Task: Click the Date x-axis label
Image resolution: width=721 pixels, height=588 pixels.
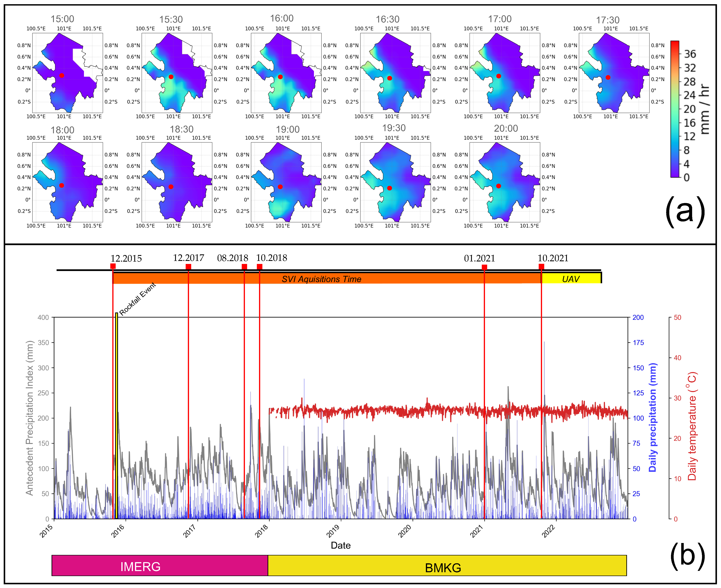Action: click(341, 545)
